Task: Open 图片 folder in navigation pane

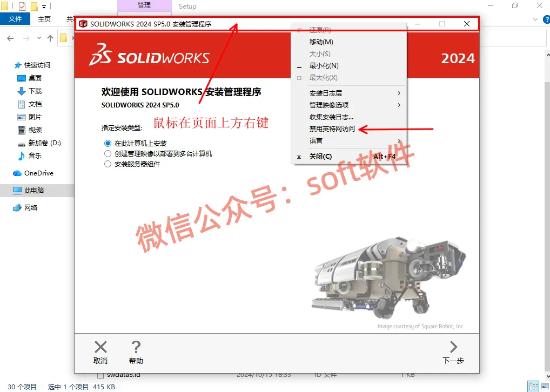Action: tap(35, 117)
